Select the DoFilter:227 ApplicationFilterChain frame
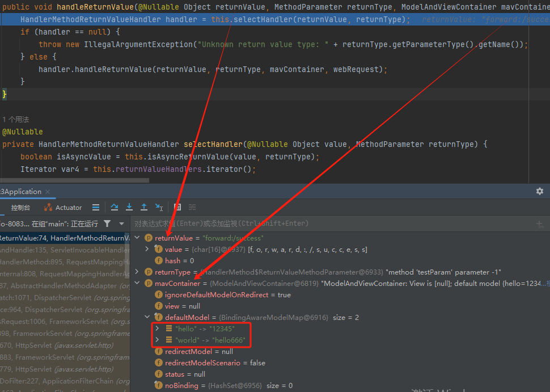 [x=65, y=381]
